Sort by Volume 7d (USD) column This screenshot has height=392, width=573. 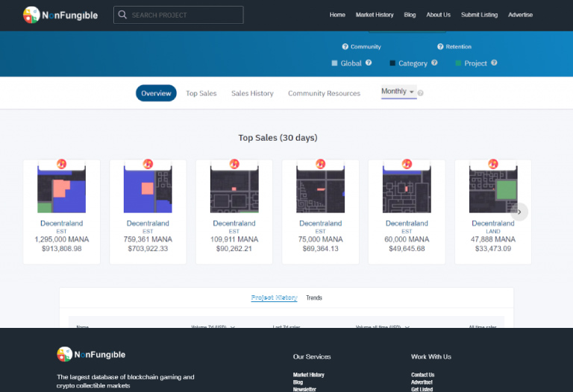(x=213, y=326)
